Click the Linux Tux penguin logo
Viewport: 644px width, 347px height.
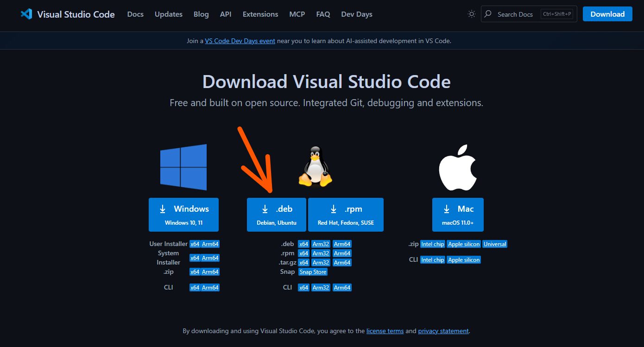(316, 166)
